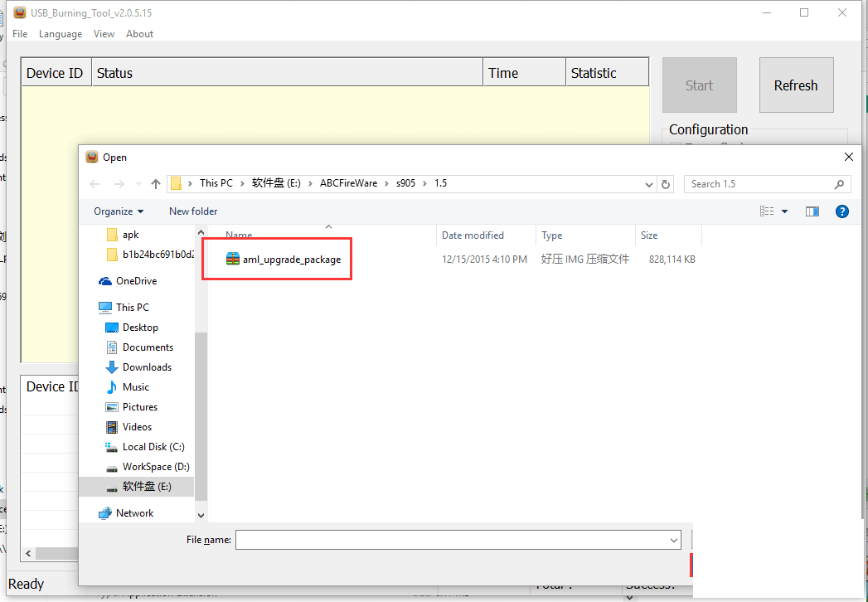Click the Statistic column header
Image resolution: width=868 pixels, height=602 pixels.
tap(607, 73)
